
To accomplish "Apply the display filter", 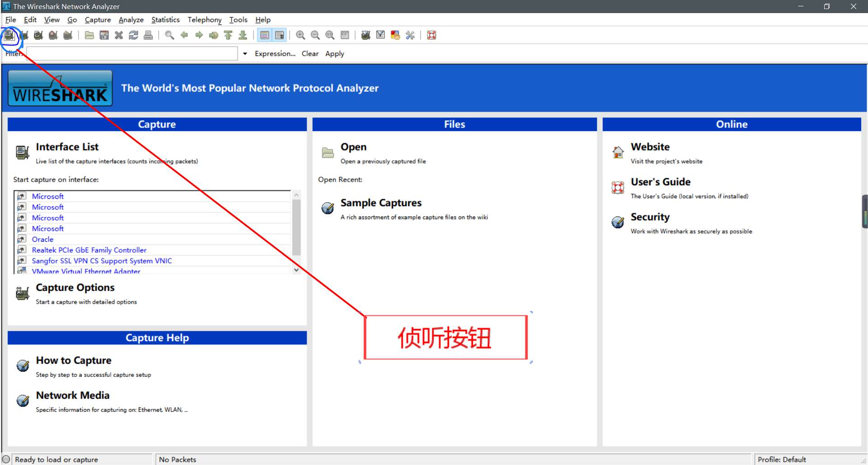I will pos(335,54).
